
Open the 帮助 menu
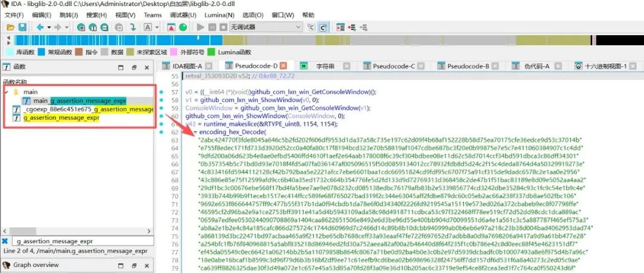tap(308, 15)
